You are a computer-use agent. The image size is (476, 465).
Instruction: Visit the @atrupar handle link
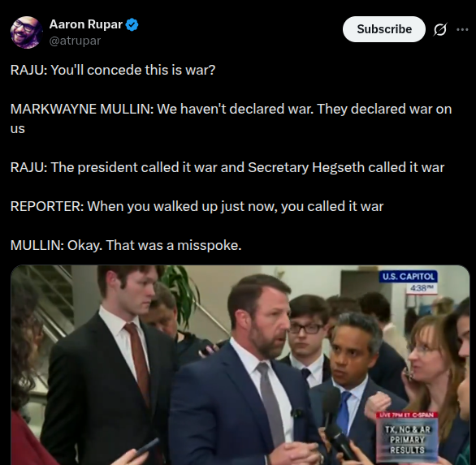point(75,41)
